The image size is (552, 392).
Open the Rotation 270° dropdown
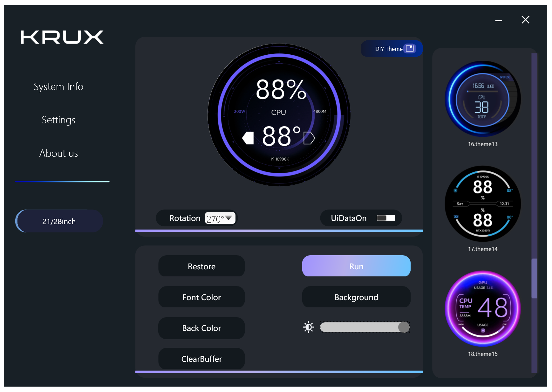coord(220,218)
